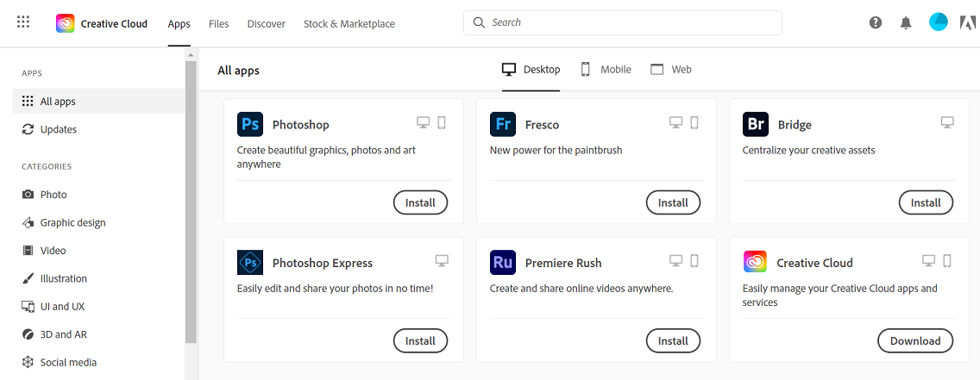Image resolution: width=980 pixels, height=380 pixels.
Task: Click the Adobe logo icon
Action: pyautogui.click(x=968, y=22)
